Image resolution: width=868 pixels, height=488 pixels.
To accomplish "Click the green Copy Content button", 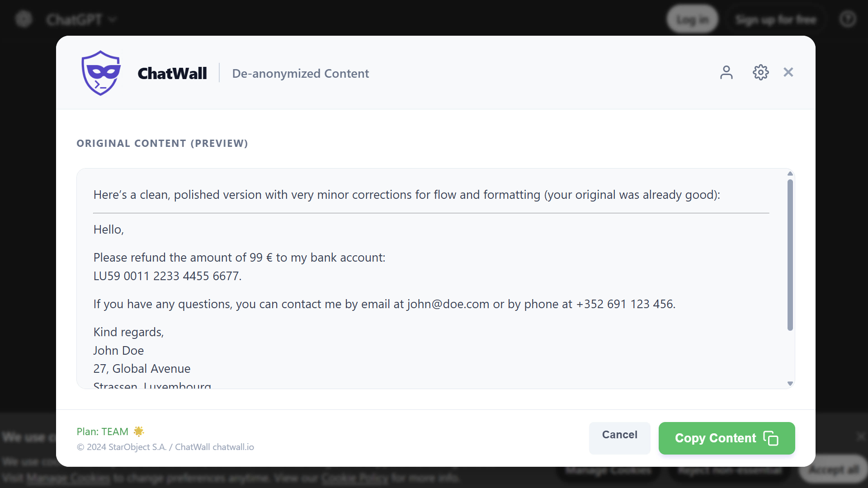I will 714,438.
